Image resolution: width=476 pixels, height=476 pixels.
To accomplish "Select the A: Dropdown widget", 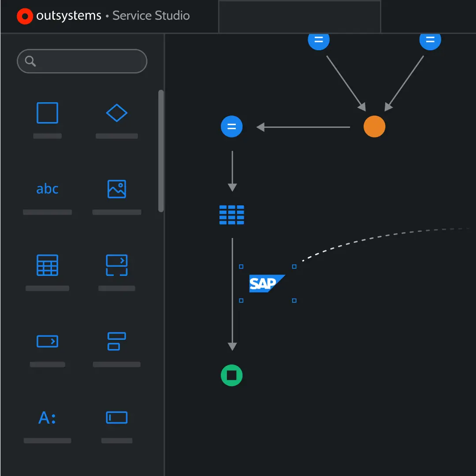I will 47,417.
